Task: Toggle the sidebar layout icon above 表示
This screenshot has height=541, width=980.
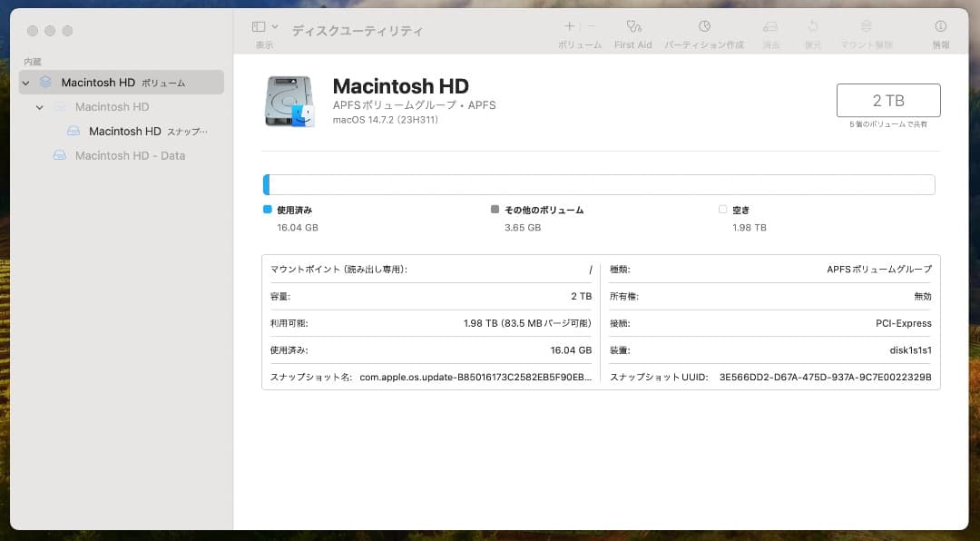Action: [x=257, y=26]
